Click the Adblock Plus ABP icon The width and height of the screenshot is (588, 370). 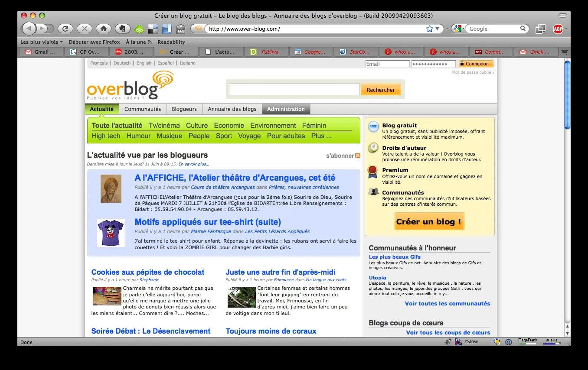click(558, 29)
